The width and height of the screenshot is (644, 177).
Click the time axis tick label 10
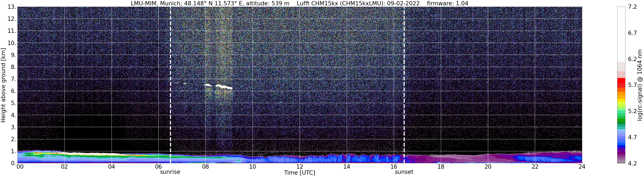[253, 167]
